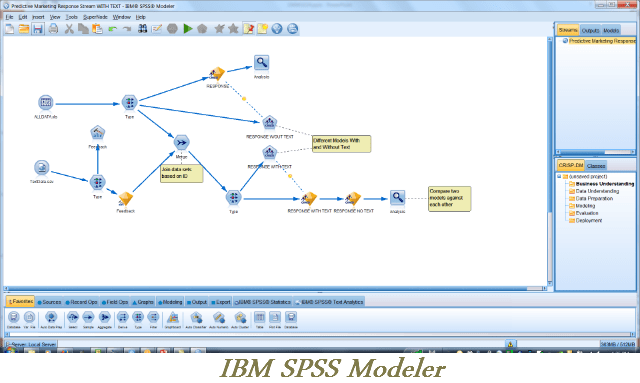
Task: Select the RESPONSE WITH TEXT gold nugget
Action: (x=309, y=199)
